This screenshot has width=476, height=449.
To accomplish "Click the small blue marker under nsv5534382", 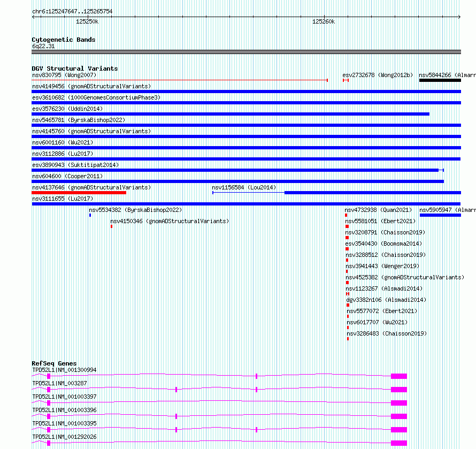I will point(90,215).
